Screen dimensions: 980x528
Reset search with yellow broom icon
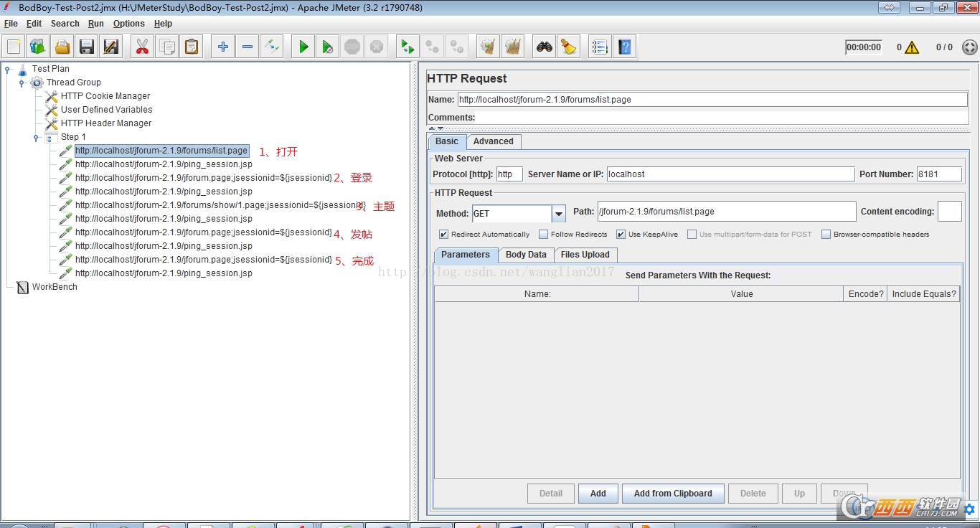point(569,47)
